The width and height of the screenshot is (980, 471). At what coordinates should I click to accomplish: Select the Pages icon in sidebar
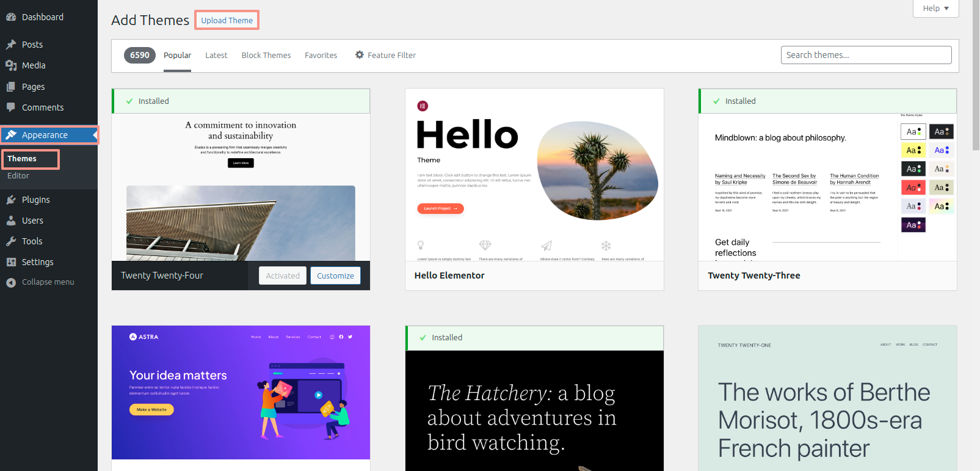pyautogui.click(x=11, y=87)
